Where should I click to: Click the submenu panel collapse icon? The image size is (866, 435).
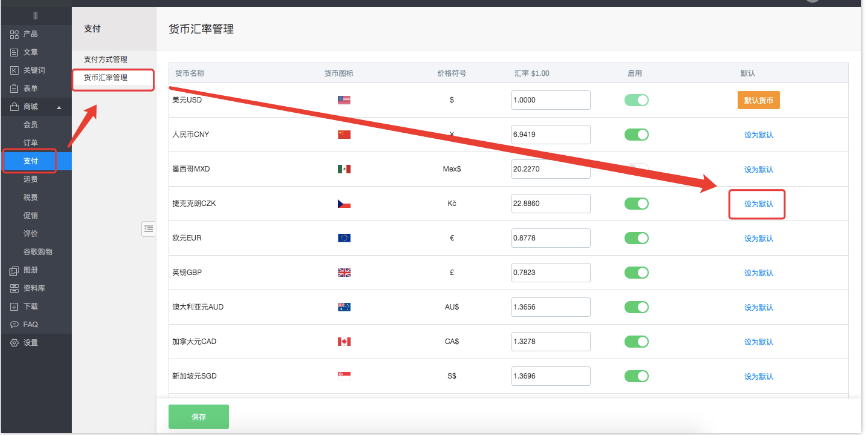(x=148, y=229)
